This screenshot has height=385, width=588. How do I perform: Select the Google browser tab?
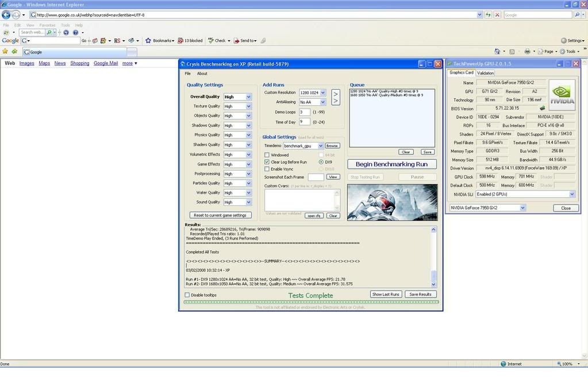pos(75,52)
